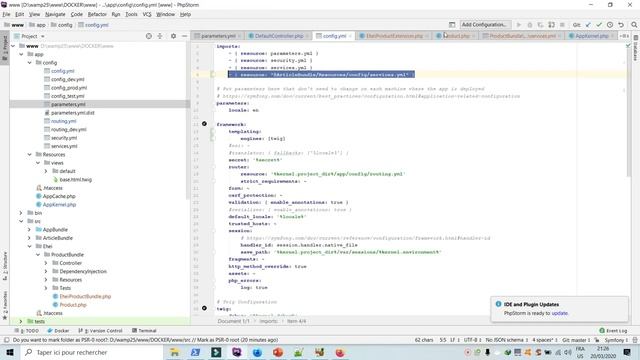Viewport: 640px width, 360px height.
Task: Expand the ArticleBundle folder
Action: 29,238
